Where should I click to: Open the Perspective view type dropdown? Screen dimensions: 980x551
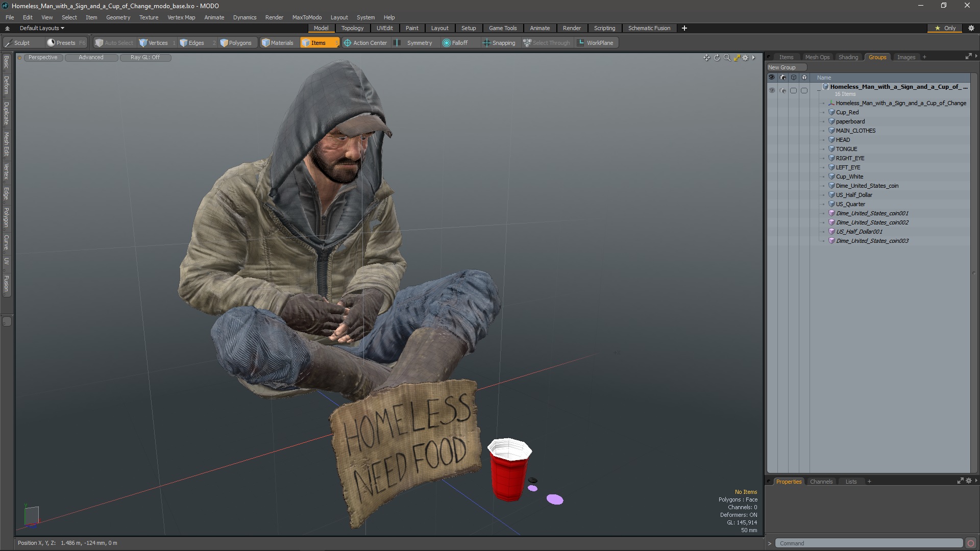43,57
